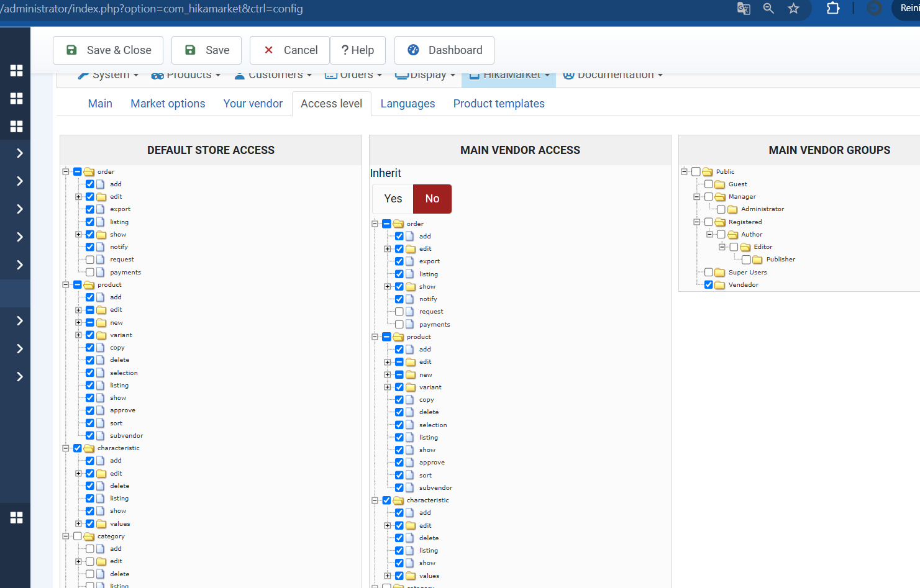This screenshot has width=920, height=588.
Task: Open the Help button
Action: 358,50
